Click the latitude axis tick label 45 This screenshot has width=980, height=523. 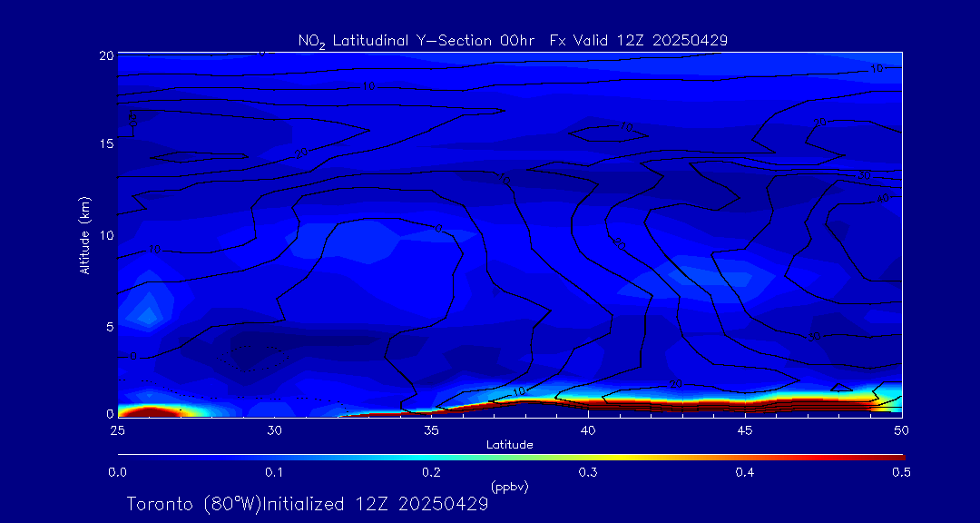746,430
